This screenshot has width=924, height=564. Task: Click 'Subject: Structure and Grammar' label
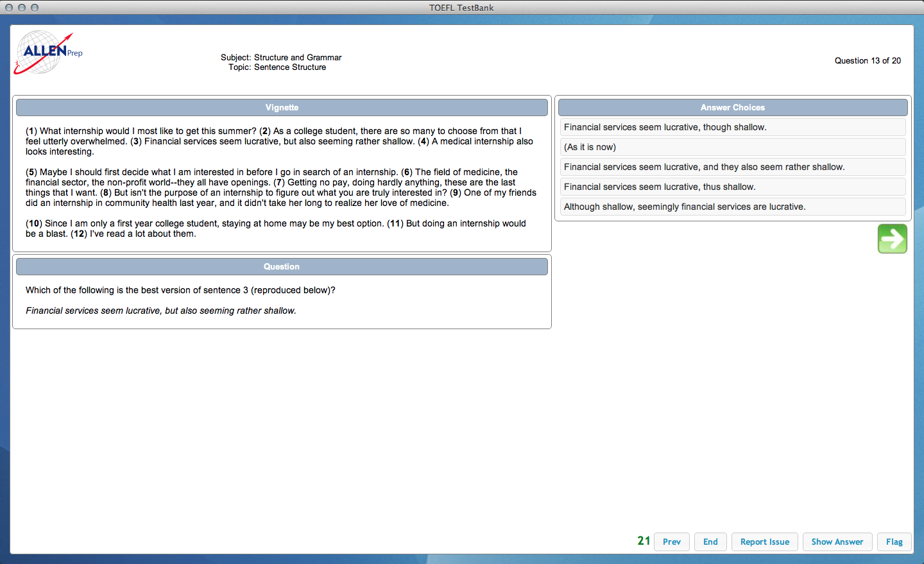(x=281, y=57)
